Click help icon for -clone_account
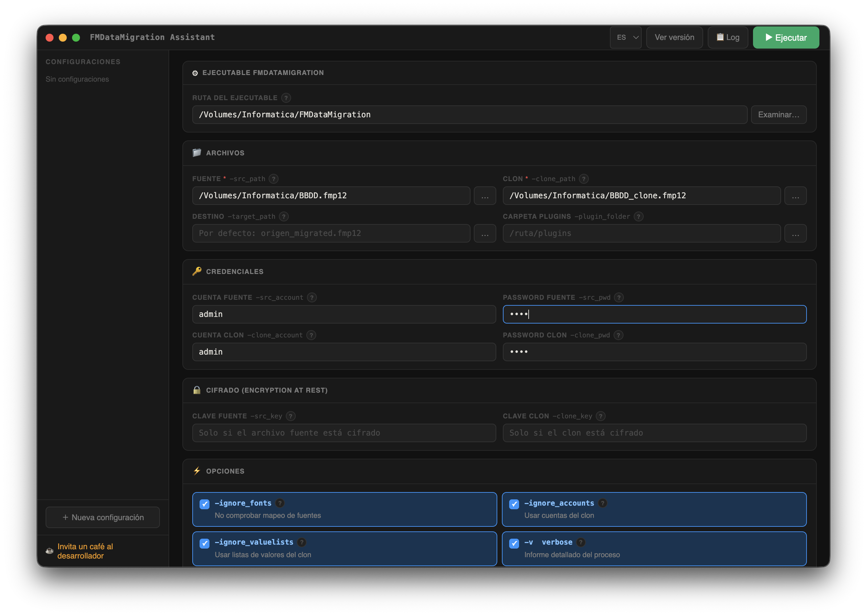 pyautogui.click(x=311, y=335)
